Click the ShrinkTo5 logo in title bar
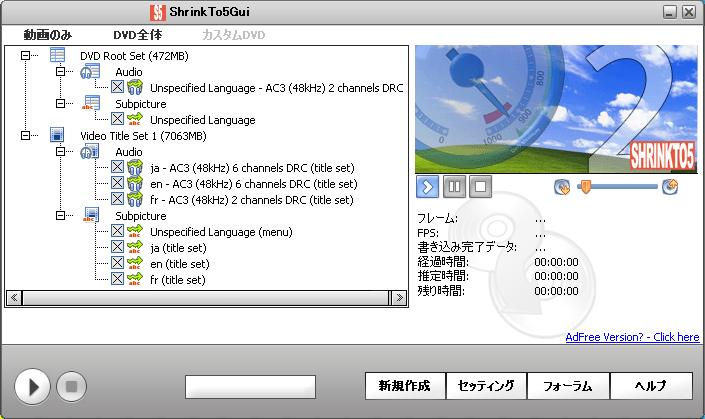705x419 pixels. pyautogui.click(x=157, y=12)
